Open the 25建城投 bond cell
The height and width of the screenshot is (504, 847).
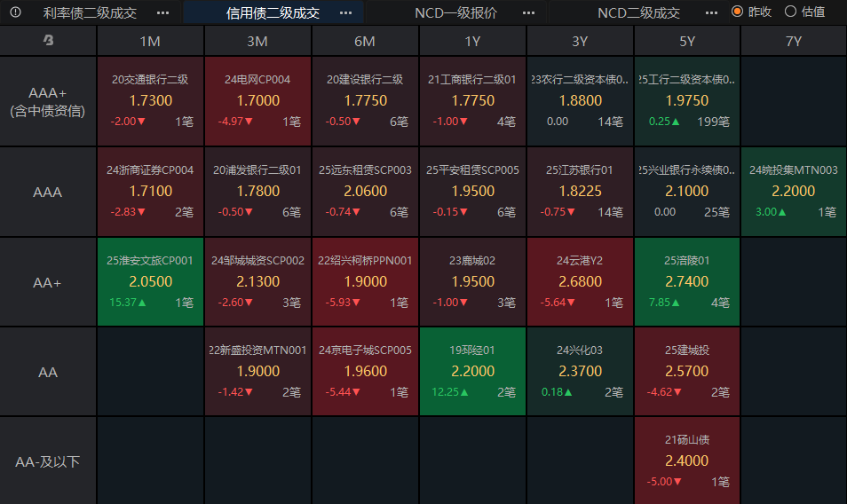click(x=687, y=371)
